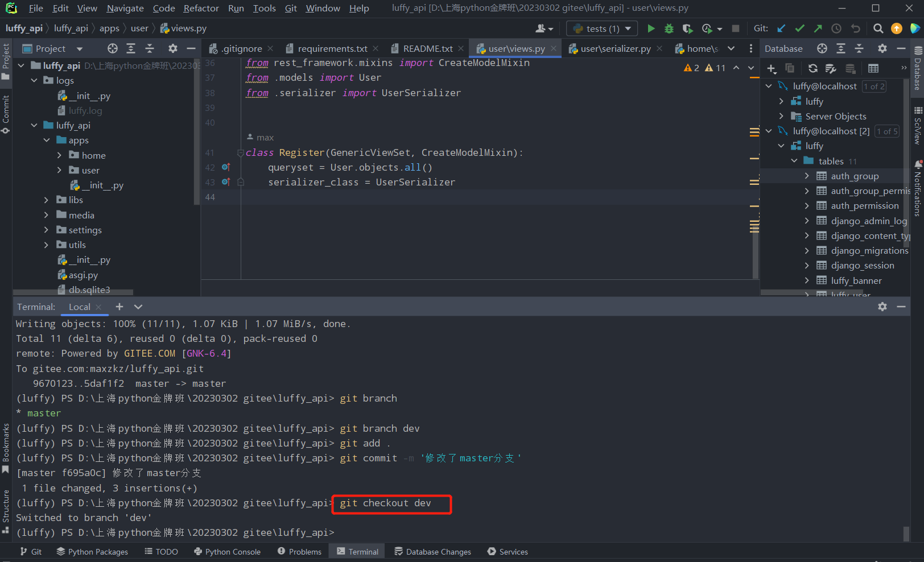Select opened file target icon in Project panel
Viewport: 924px width, 562px height.
113,48
